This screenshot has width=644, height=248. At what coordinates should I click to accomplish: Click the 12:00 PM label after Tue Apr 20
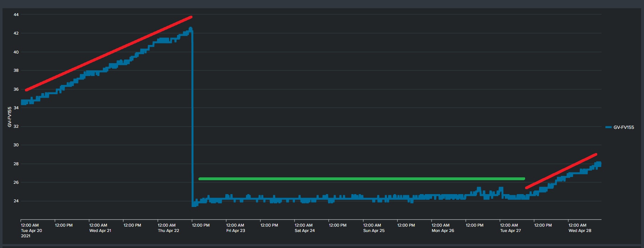point(64,225)
